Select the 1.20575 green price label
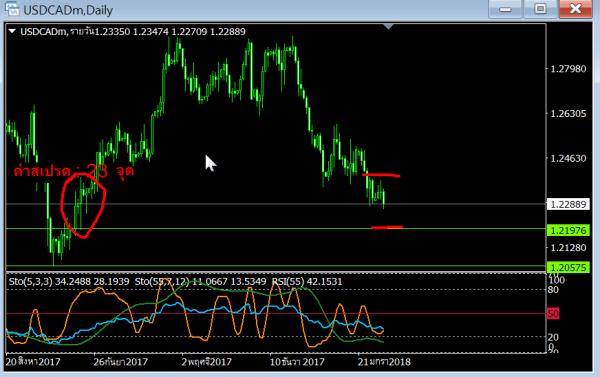 coord(568,267)
